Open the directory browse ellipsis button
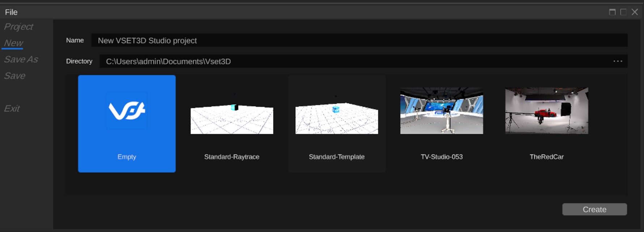This screenshot has width=644, height=232. point(618,61)
